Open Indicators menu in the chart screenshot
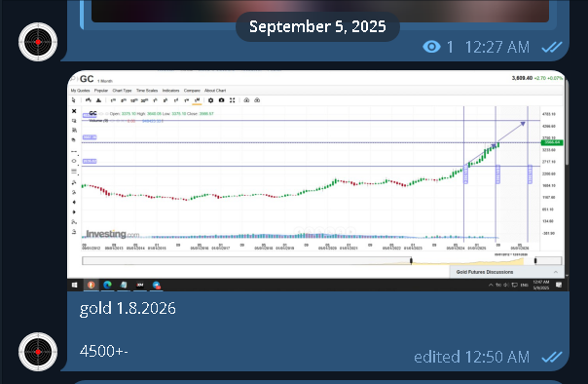588x384 pixels. tap(170, 91)
